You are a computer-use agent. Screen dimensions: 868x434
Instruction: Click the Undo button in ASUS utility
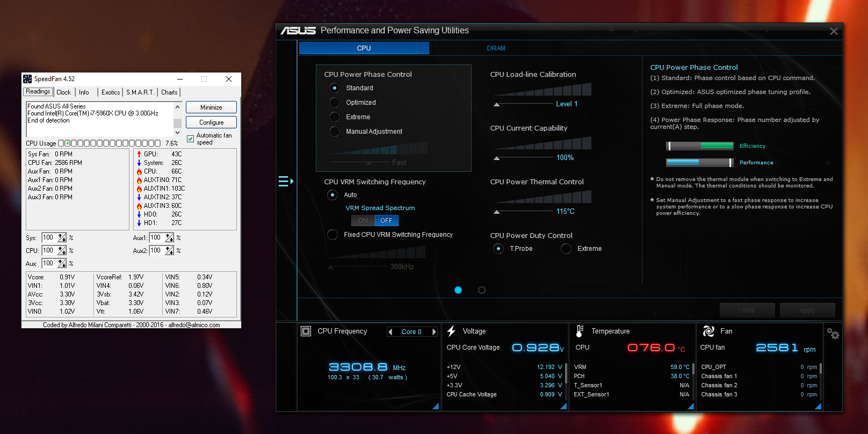pos(747,310)
